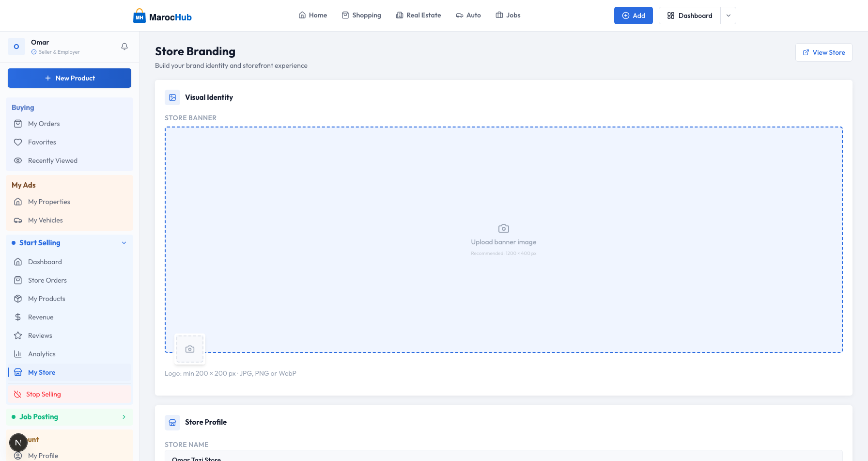Click the View Store button
Screen dimensions: 868x461
[x=823, y=52]
